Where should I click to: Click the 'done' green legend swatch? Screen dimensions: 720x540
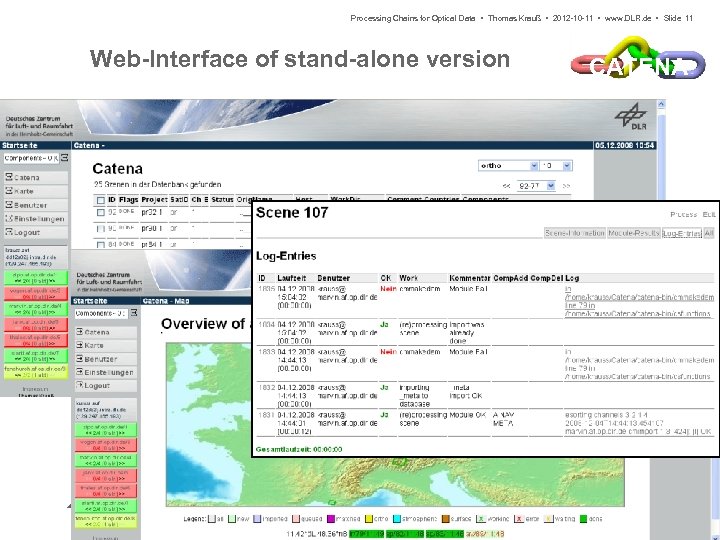[x=583, y=519]
